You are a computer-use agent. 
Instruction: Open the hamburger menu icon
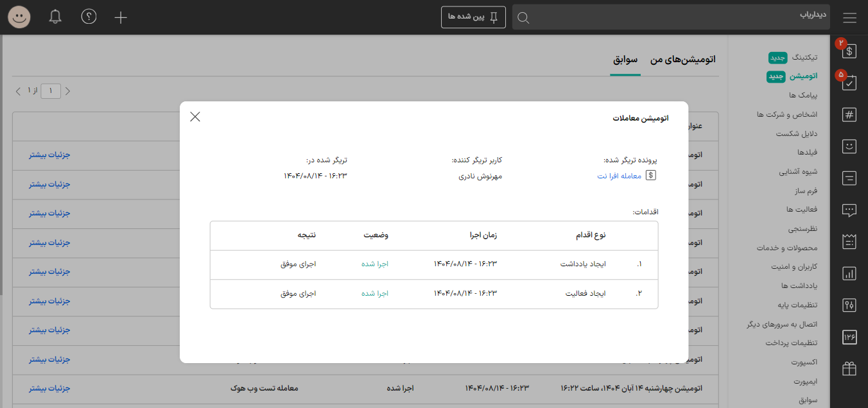849,17
